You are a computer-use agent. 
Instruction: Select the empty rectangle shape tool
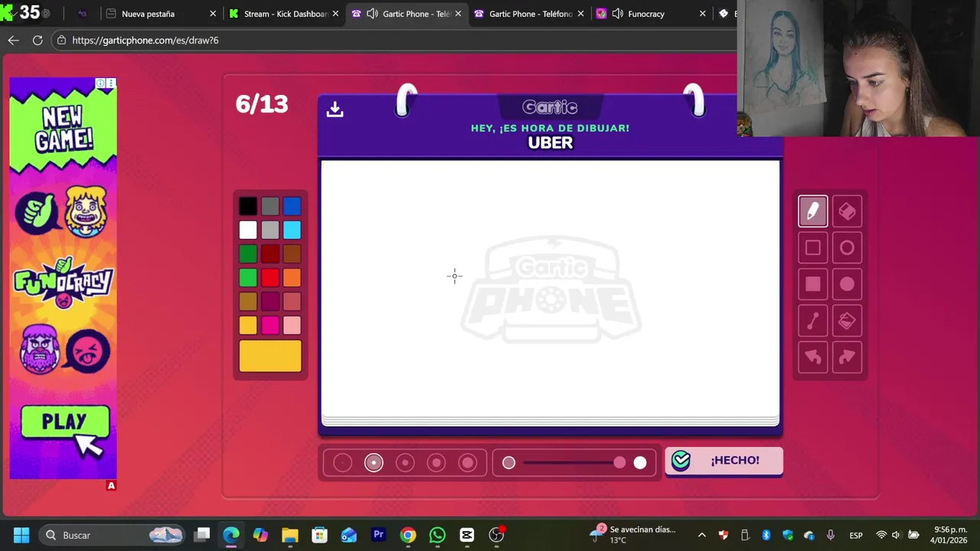point(813,248)
